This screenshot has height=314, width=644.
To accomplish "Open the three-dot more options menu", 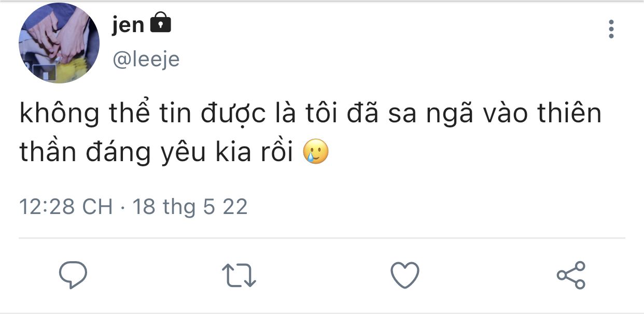I will click(611, 29).
